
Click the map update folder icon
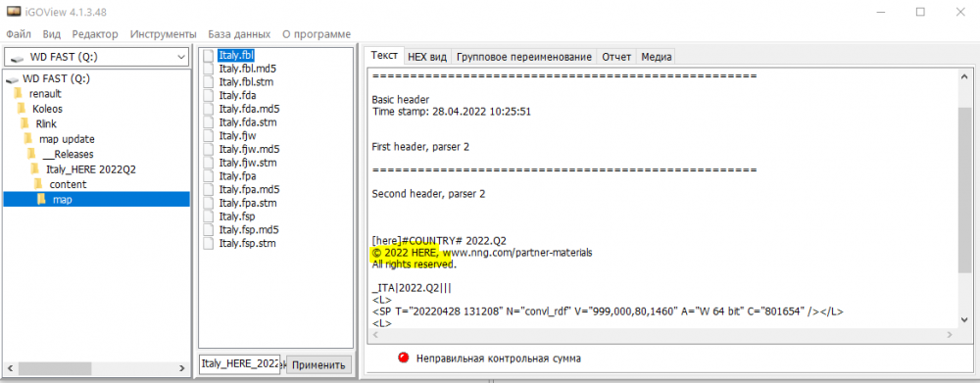coord(28,139)
